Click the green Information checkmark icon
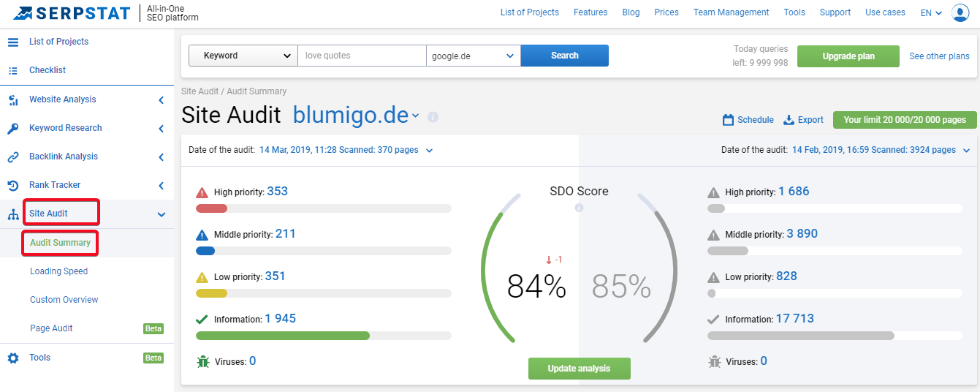The height and width of the screenshot is (392, 980). 202,320
